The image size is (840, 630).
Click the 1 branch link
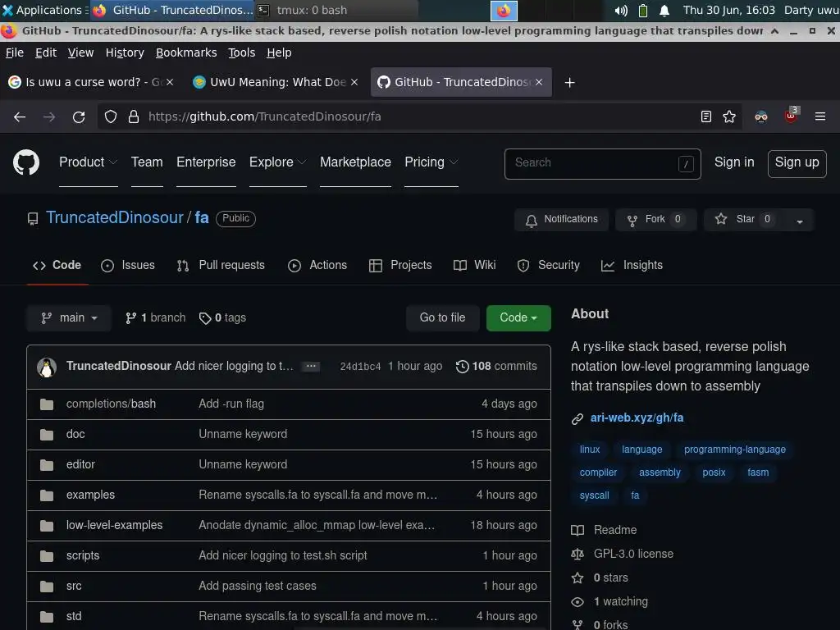(155, 318)
